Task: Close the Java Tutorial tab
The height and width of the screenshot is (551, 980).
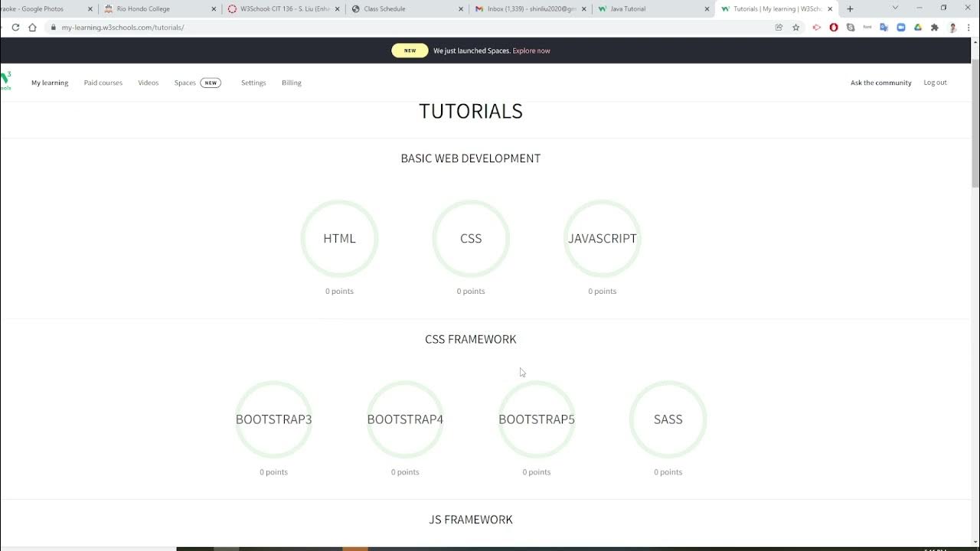Action: (707, 9)
